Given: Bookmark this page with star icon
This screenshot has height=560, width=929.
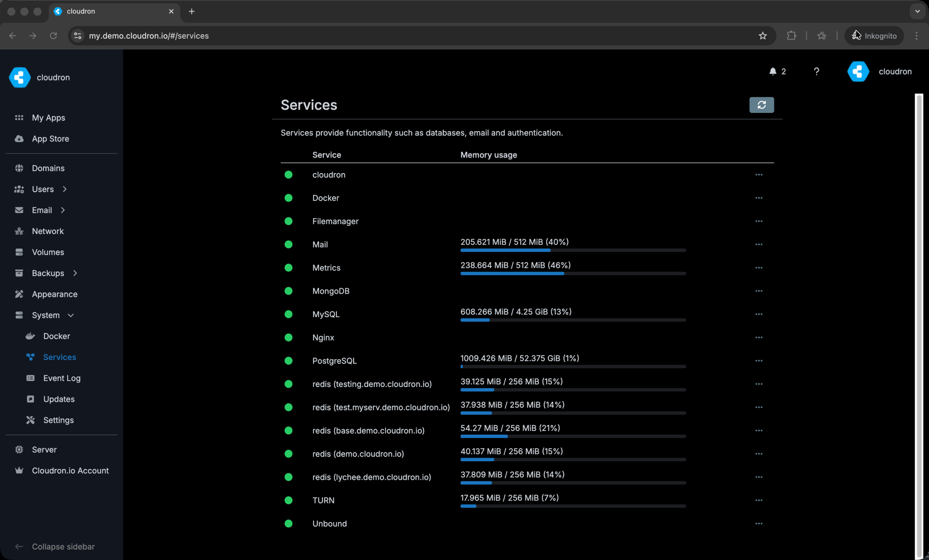Looking at the screenshot, I should 762,36.
